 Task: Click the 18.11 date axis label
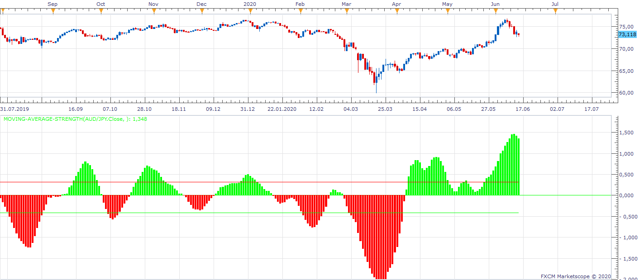(x=179, y=109)
